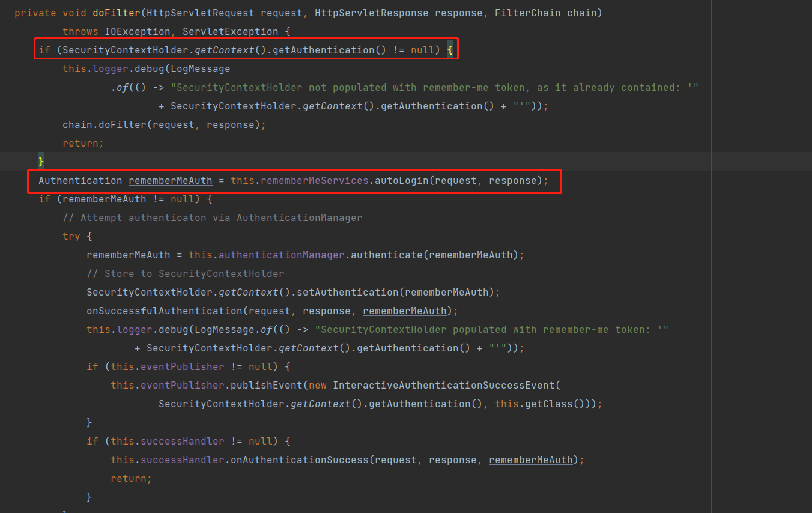This screenshot has width=812, height=513.
Task: Click the highlighted closing brace near the gutter
Action: point(40,161)
